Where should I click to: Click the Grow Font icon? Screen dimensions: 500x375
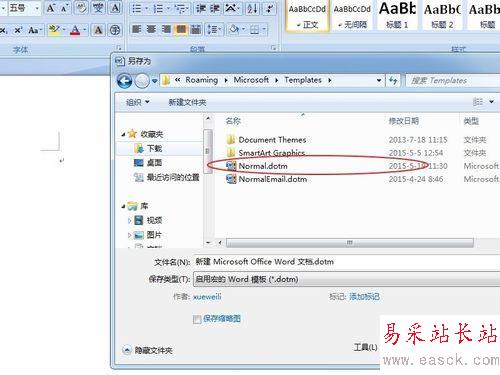(x=50, y=8)
